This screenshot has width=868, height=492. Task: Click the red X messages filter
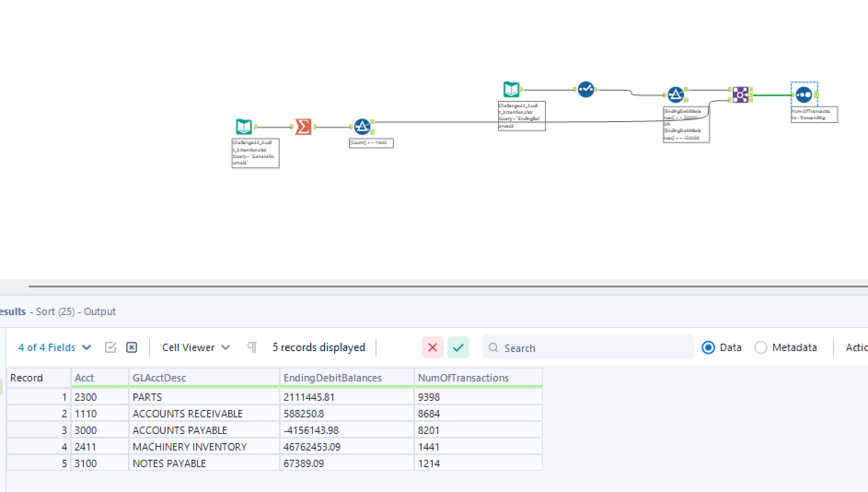click(432, 347)
